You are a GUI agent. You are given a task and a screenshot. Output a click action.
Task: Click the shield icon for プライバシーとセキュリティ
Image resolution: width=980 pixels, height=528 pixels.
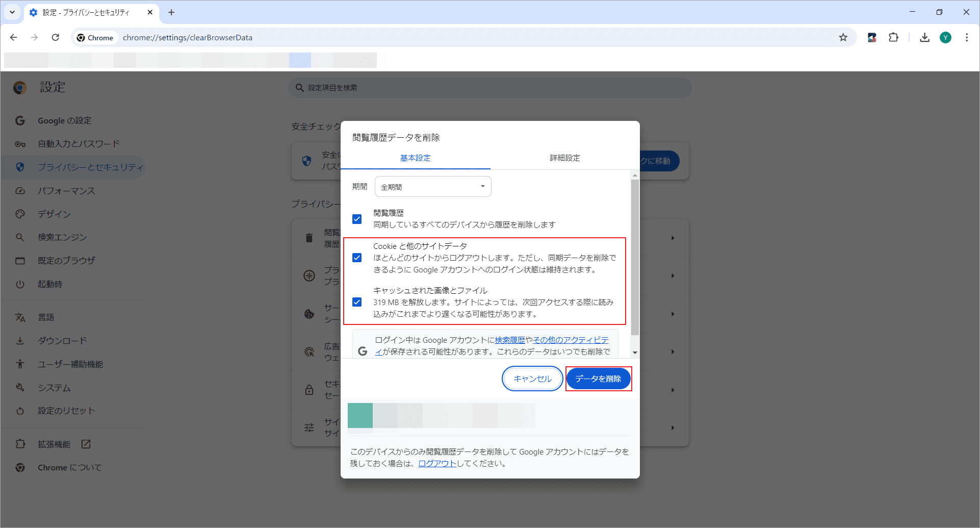click(20, 167)
